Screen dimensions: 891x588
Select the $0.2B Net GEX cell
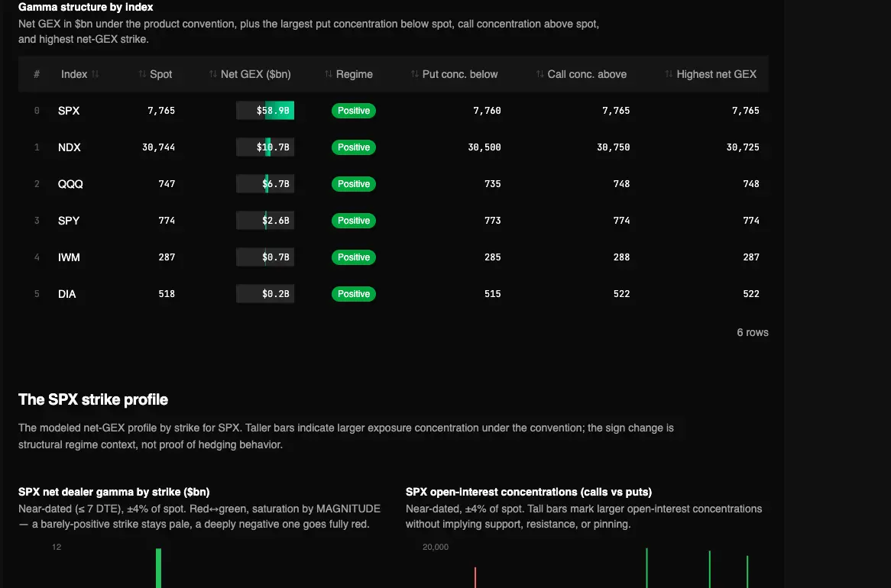coord(265,294)
